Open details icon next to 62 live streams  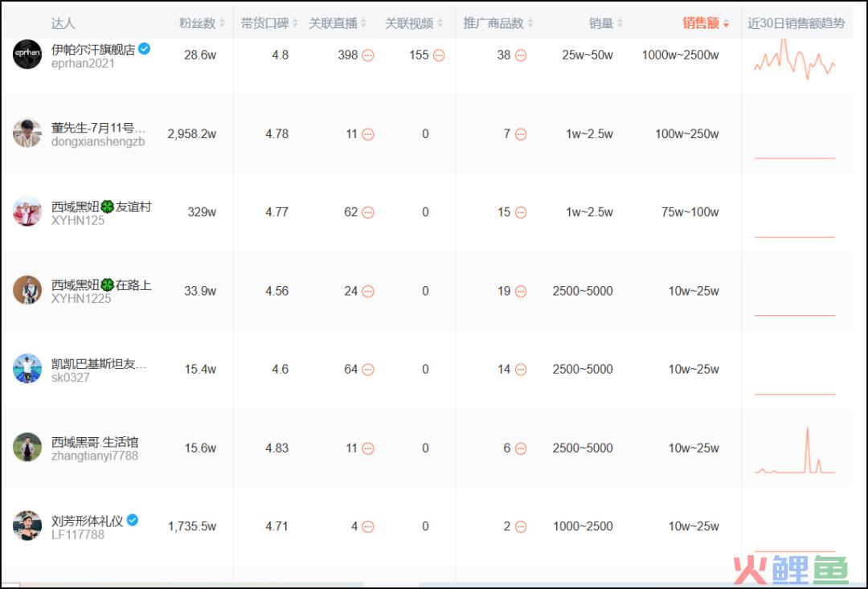[367, 213]
